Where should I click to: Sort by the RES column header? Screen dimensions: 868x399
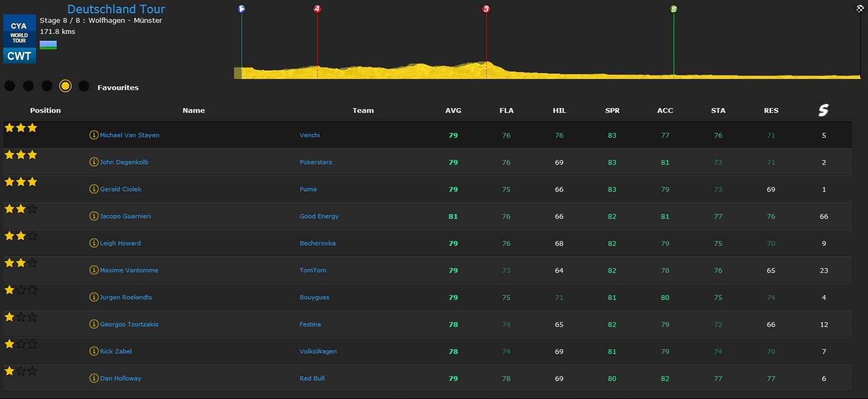pyautogui.click(x=771, y=110)
